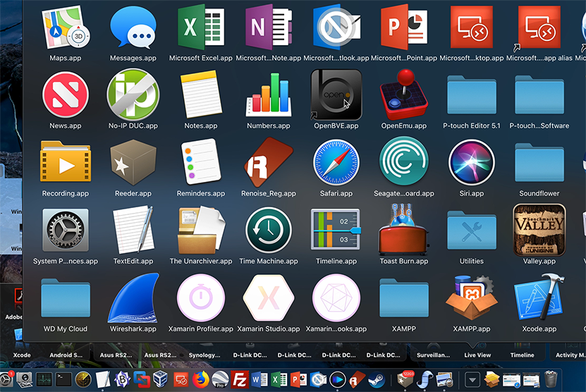
Task: Click the "Android S..." label
Action: 66,355
